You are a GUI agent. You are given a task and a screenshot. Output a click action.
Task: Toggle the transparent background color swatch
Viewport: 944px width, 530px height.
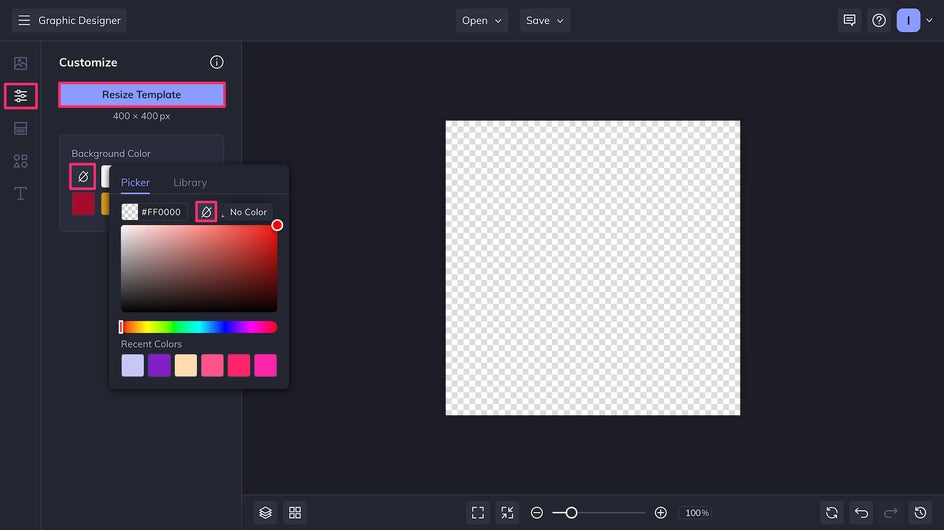click(x=83, y=176)
